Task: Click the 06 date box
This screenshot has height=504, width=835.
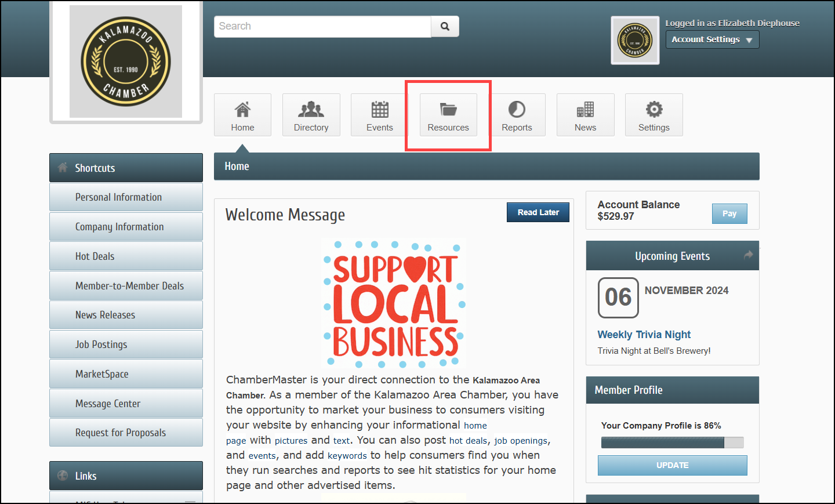Action: (x=618, y=298)
